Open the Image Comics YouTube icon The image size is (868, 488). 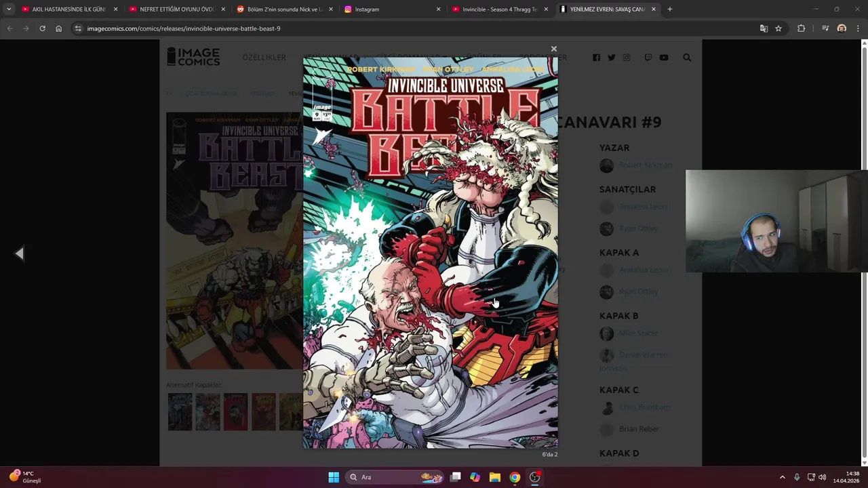(x=664, y=58)
